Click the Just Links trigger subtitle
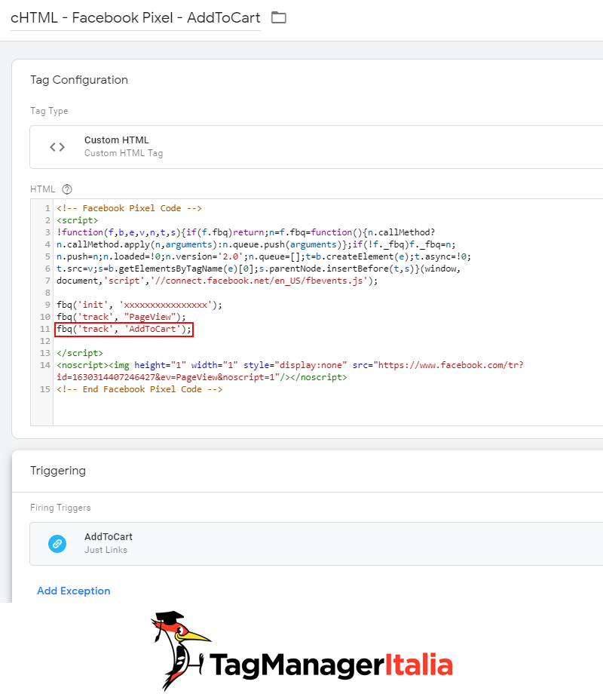The width and height of the screenshot is (603, 700). click(x=106, y=550)
